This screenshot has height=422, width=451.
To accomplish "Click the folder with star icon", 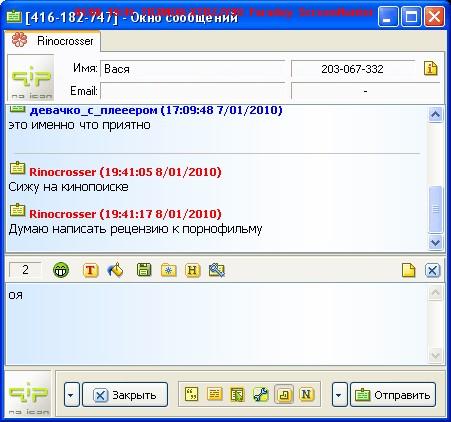I will click(x=169, y=270).
